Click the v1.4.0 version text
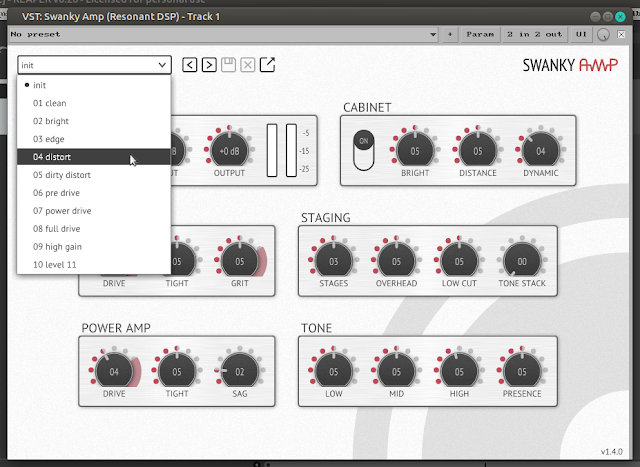640x467 pixels. point(611,451)
